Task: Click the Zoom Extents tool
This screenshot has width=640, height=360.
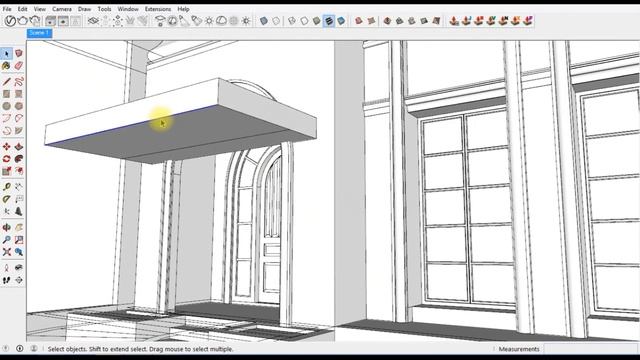Action: [x=7, y=252]
